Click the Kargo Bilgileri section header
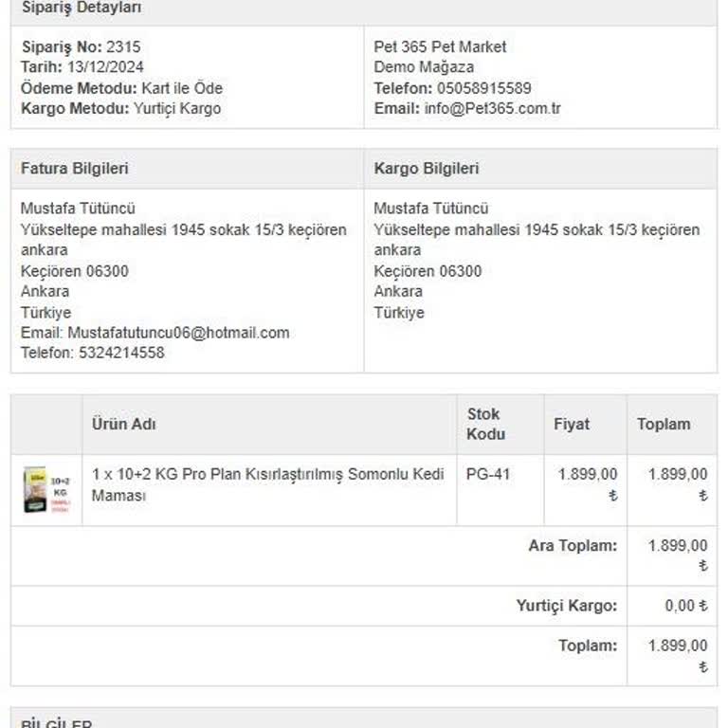The height and width of the screenshot is (728, 728). coord(427,169)
